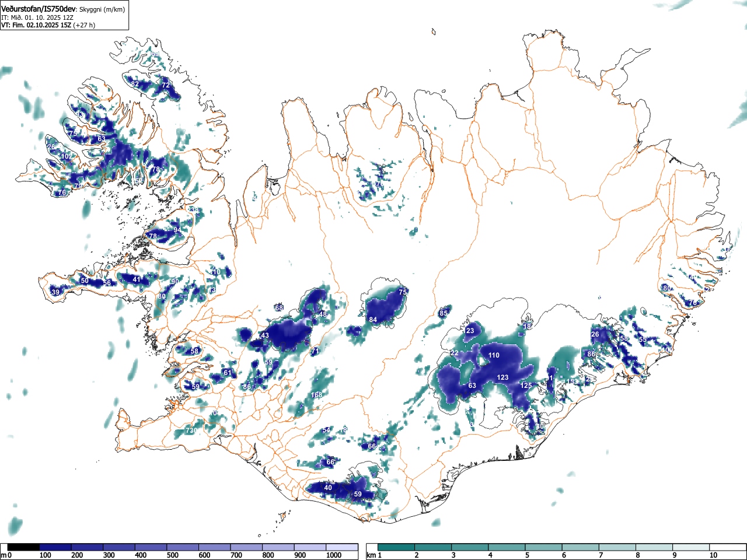
Task: Select the teal swatch between 5 and 6 km
Action: [543, 547]
